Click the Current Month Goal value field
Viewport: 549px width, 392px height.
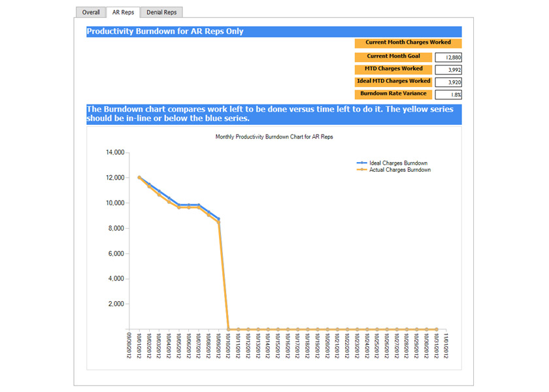click(x=448, y=57)
